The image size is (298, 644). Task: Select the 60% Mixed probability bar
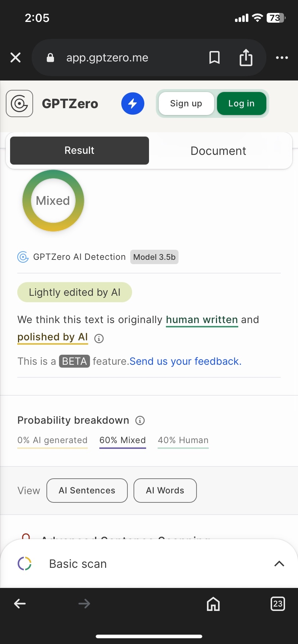point(123,441)
